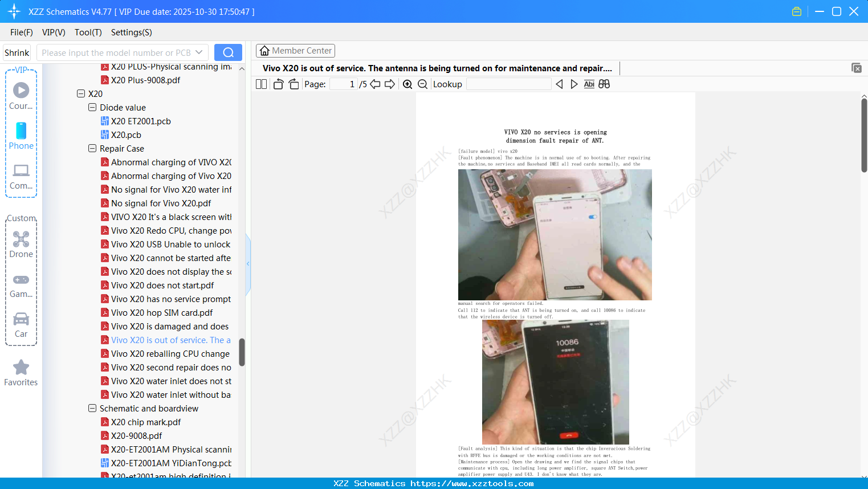
Task: Open the Tool(T) menu
Action: tap(88, 32)
